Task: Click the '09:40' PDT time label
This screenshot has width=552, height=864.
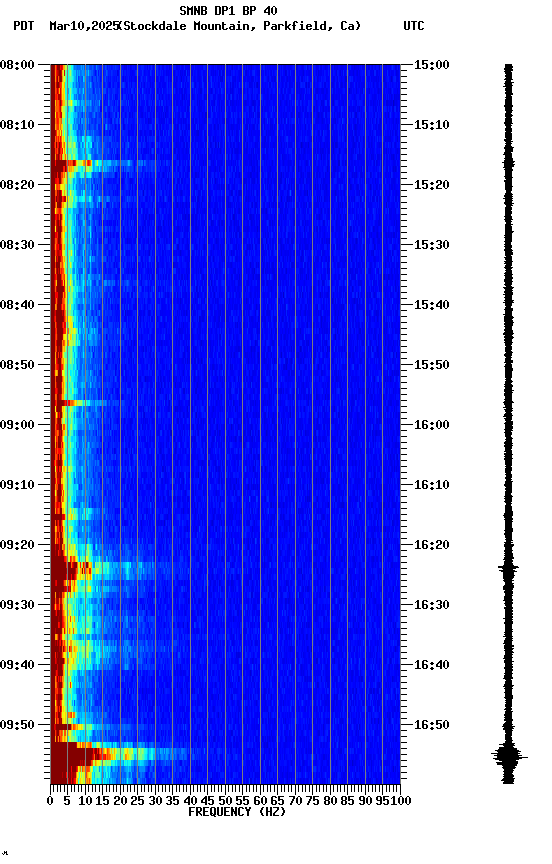Action: pos(17,665)
